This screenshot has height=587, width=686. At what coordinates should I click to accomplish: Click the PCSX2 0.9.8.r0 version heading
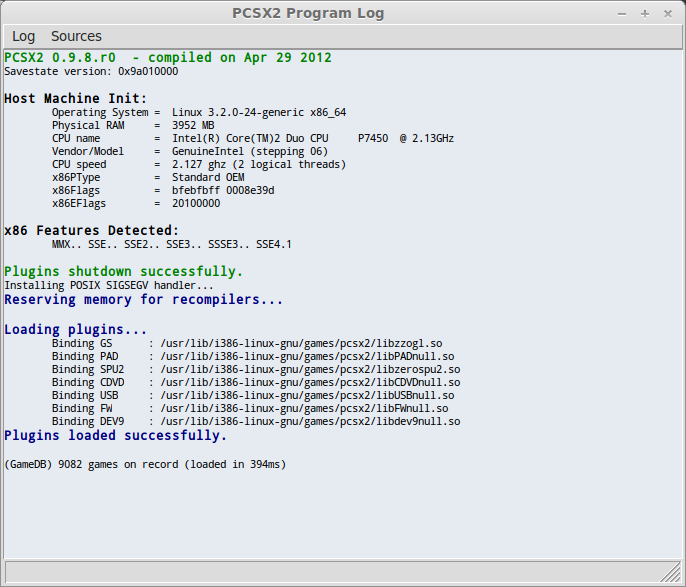[x=168, y=57]
